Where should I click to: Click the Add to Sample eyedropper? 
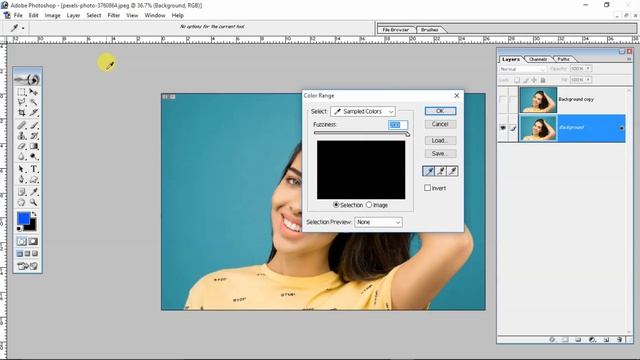[x=441, y=171]
